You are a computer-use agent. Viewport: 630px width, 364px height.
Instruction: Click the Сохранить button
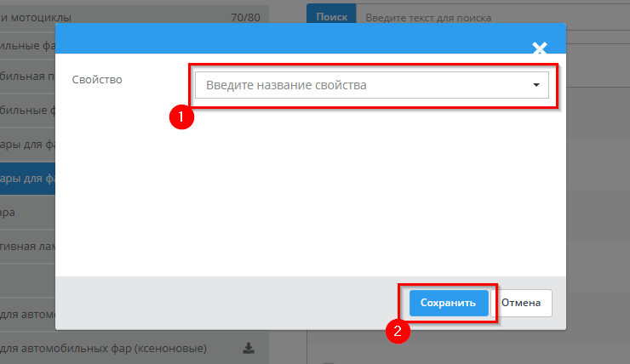pyautogui.click(x=449, y=303)
